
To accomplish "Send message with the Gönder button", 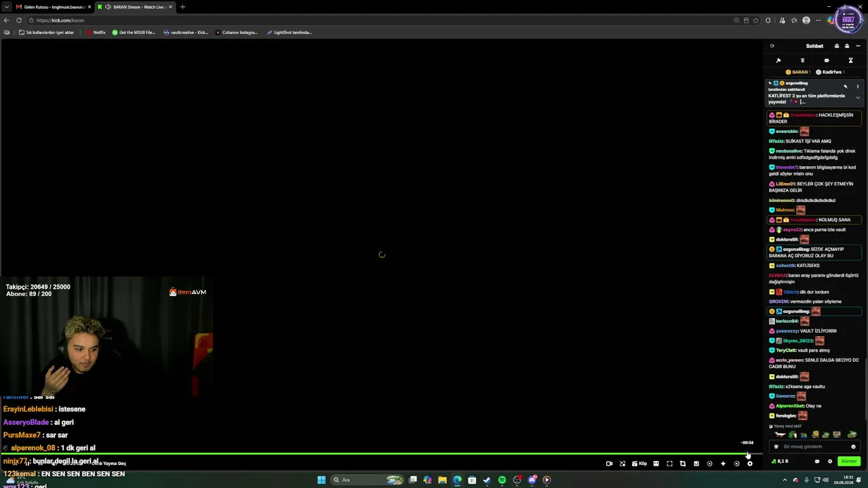I will coord(849,462).
